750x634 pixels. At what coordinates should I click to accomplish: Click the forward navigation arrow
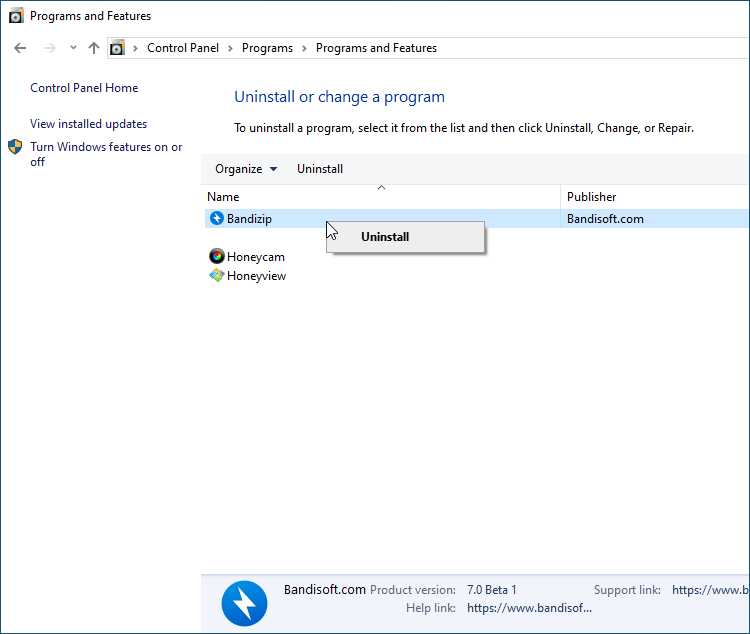(x=49, y=48)
